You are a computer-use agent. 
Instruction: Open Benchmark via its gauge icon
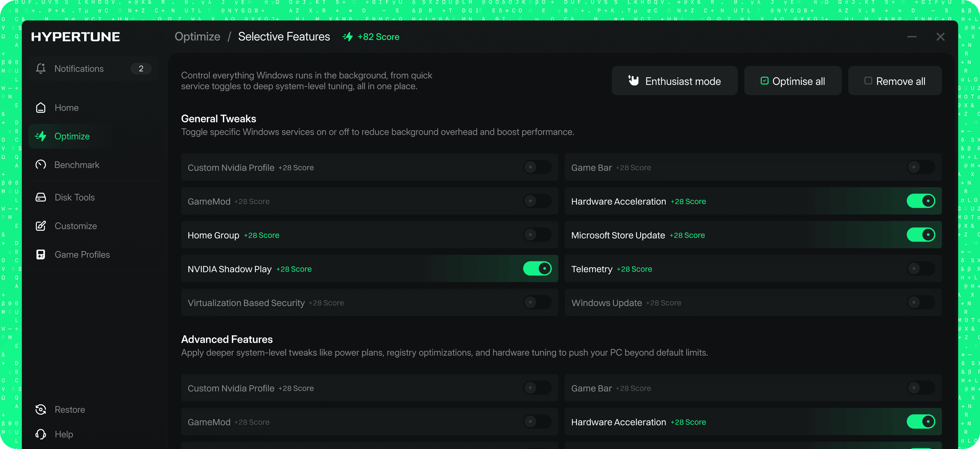(41, 165)
